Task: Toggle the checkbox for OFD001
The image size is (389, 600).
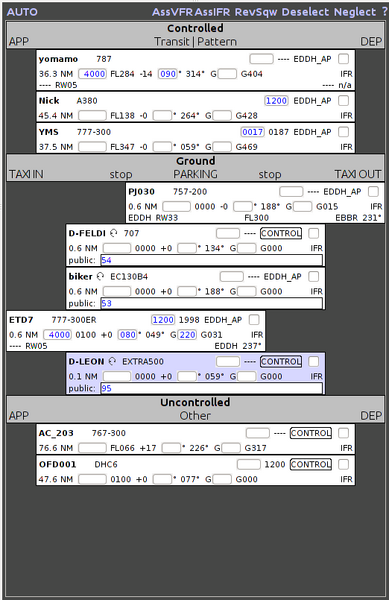Action: tap(343, 464)
